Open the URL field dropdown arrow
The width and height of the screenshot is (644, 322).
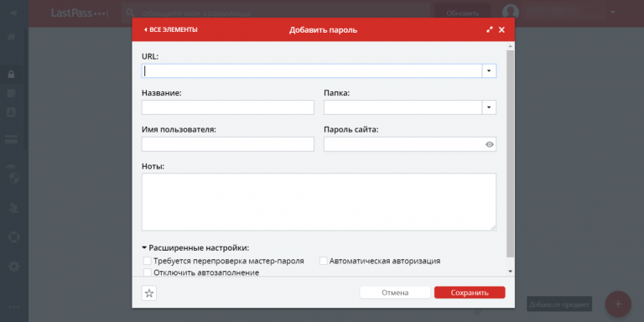[x=489, y=71]
